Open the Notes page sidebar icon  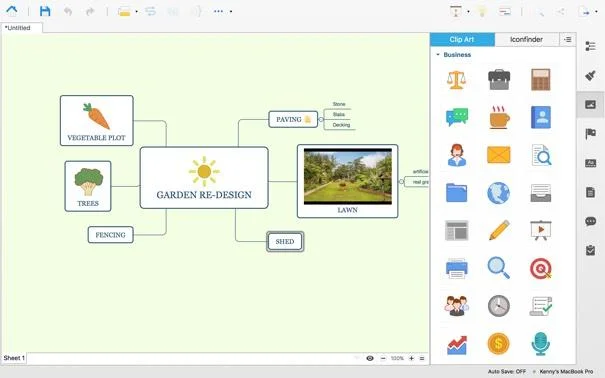[x=590, y=192]
